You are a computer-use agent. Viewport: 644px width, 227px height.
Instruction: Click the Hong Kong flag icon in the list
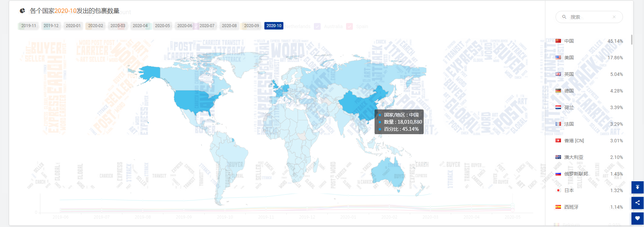tap(558, 141)
